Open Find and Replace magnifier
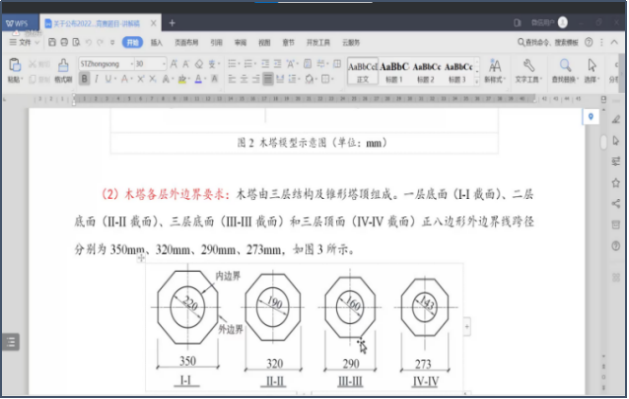The height and width of the screenshot is (399, 629). pos(565,65)
